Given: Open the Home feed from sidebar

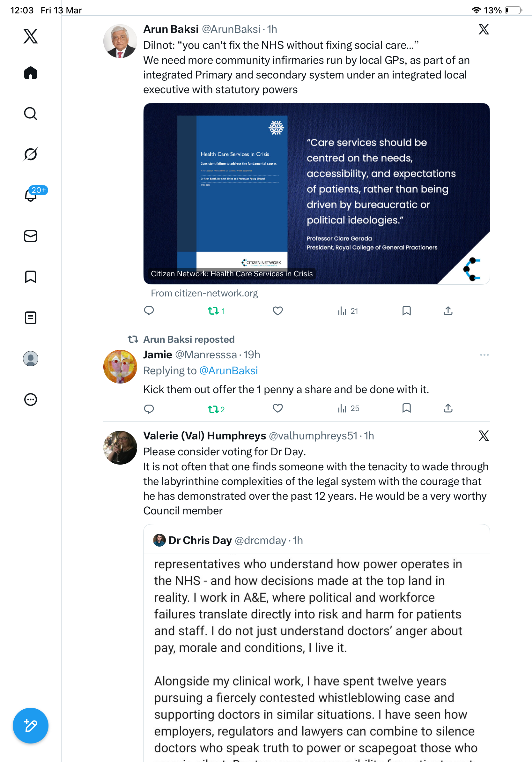Looking at the screenshot, I should pos(31,73).
